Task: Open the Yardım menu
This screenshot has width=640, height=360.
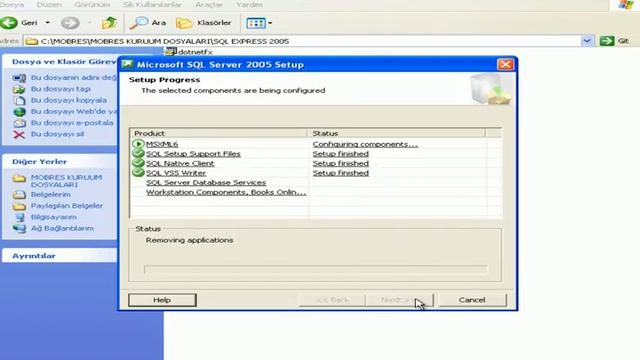Action: click(249, 5)
